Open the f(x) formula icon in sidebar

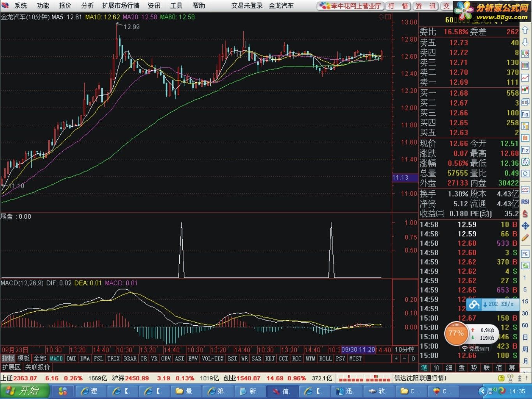point(525,162)
